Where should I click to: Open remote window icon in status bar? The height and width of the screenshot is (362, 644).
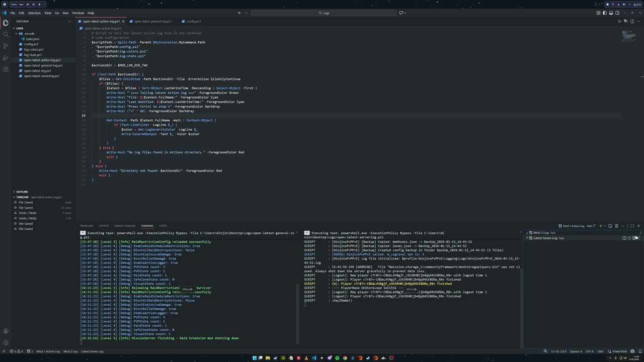click(x=4, y=351)
